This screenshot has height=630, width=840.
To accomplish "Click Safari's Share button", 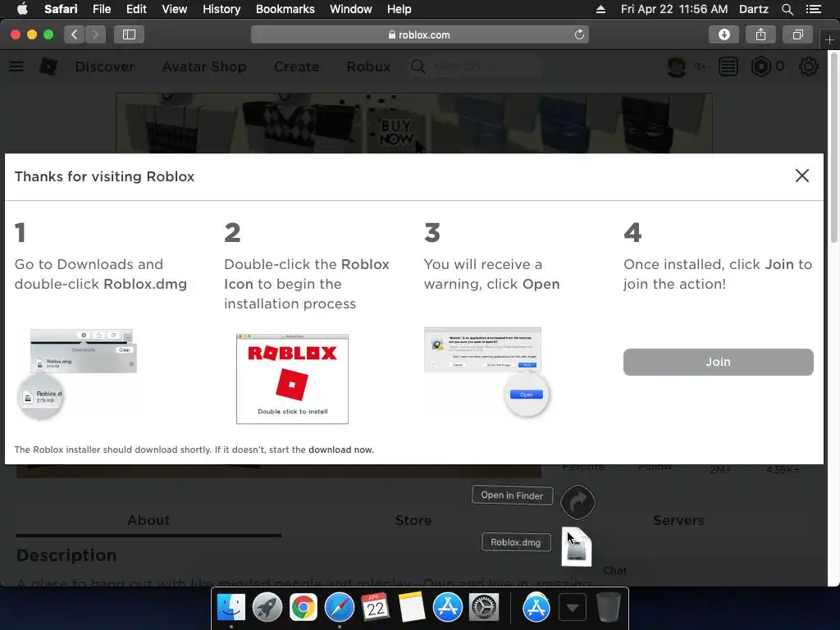I will 760,34.
